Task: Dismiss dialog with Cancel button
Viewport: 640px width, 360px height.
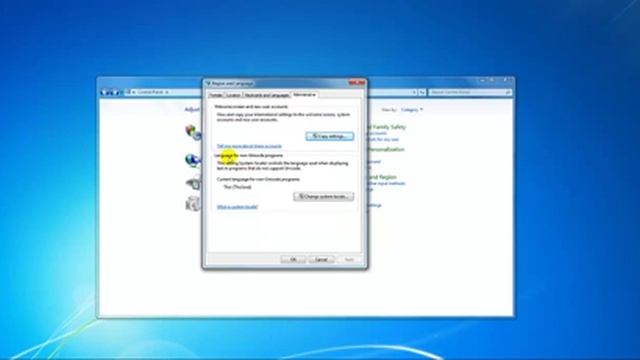Action: coord(322,260)
